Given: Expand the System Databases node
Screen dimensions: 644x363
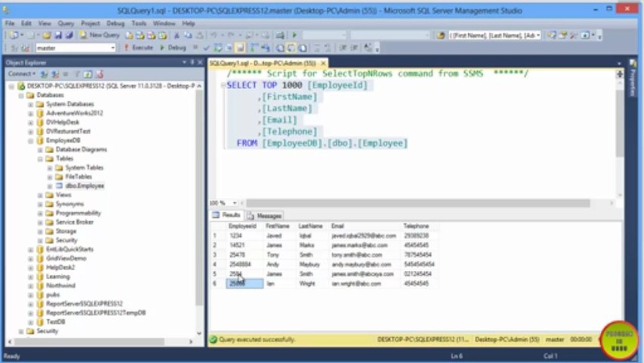Looking at the screenshot, I should point(31,104).
